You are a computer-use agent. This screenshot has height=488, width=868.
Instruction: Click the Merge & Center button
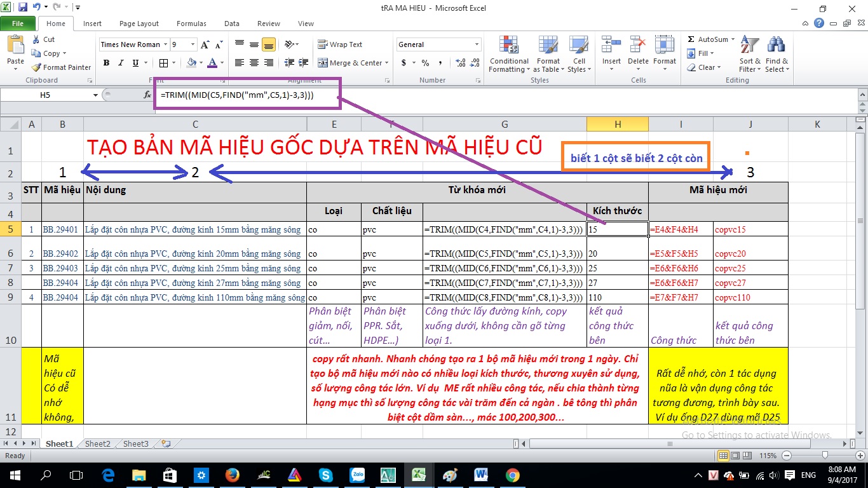[x=351, y=63]
